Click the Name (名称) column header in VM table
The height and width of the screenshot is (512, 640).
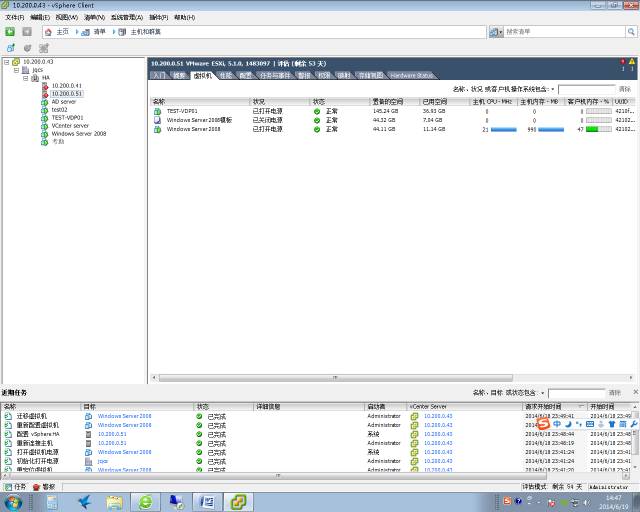tap(200, 102)
